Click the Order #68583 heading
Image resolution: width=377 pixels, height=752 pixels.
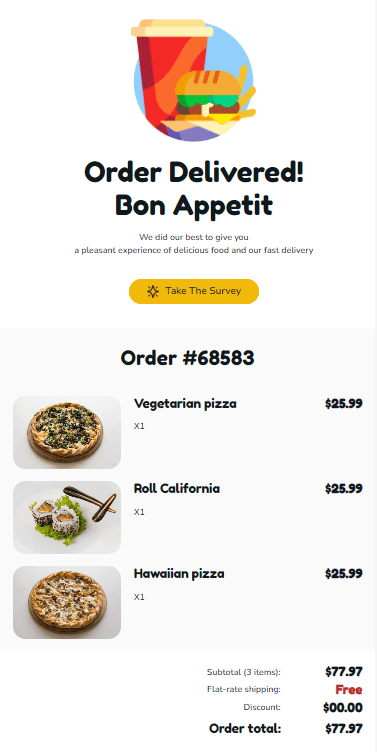click(188, 358)
